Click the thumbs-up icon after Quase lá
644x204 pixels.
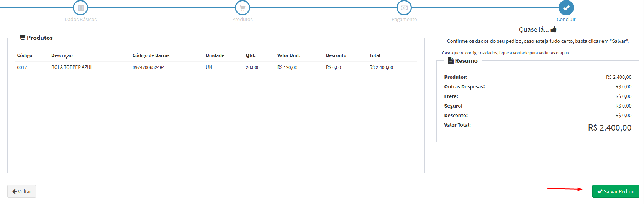pyautogui.click(x=553, y=29)
